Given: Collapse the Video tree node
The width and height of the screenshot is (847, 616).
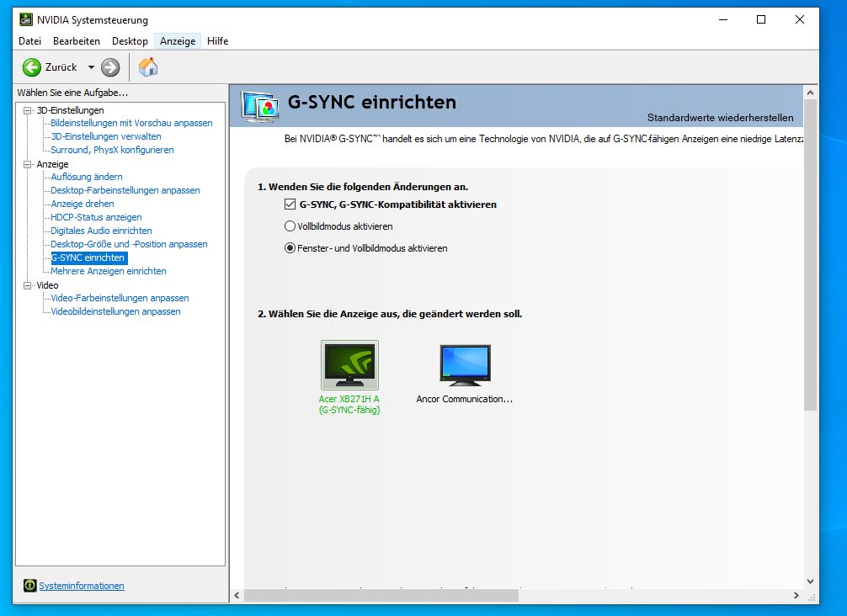Looking at the screenshot, I should pyautogui.click(x=27, y=285).
